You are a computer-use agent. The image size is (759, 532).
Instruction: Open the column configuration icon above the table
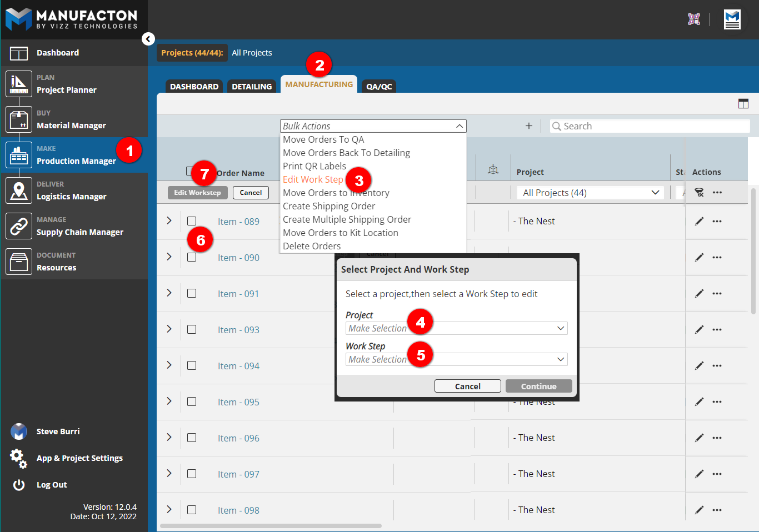(x=743, y=103)
